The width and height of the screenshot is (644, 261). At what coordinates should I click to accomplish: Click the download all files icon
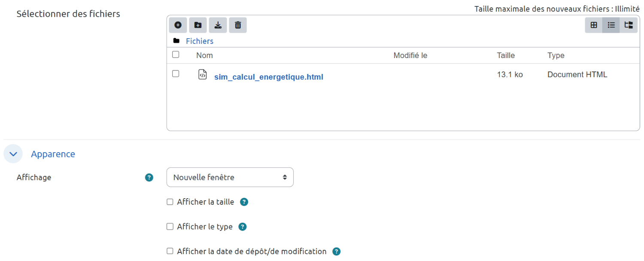[218, 25]
